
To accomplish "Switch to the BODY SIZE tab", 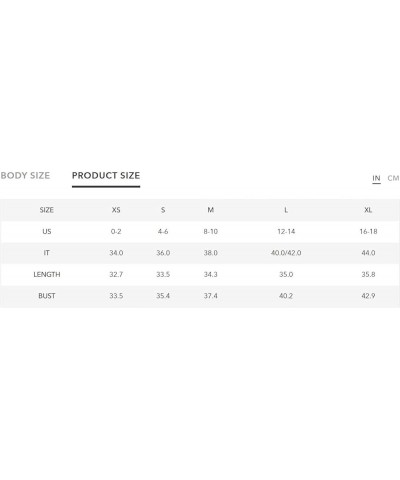I will point(25,175).
